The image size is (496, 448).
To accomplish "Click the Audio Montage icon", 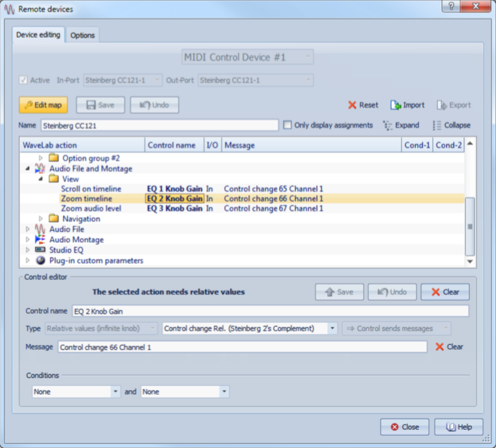I will click(40, 239).
